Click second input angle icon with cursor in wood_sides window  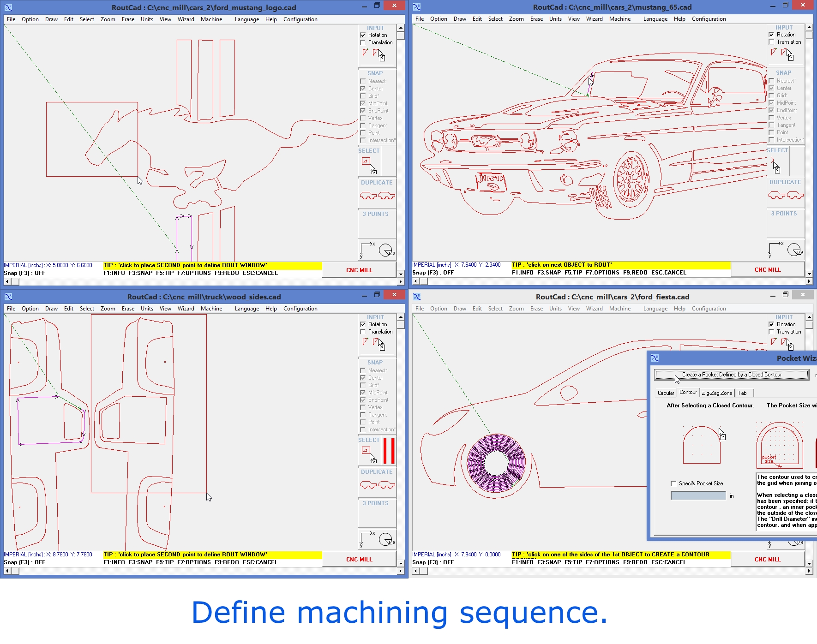[378, 344]
